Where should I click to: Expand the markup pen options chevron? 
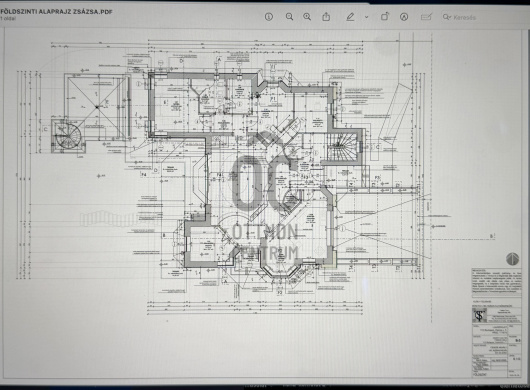coord(366,17)
